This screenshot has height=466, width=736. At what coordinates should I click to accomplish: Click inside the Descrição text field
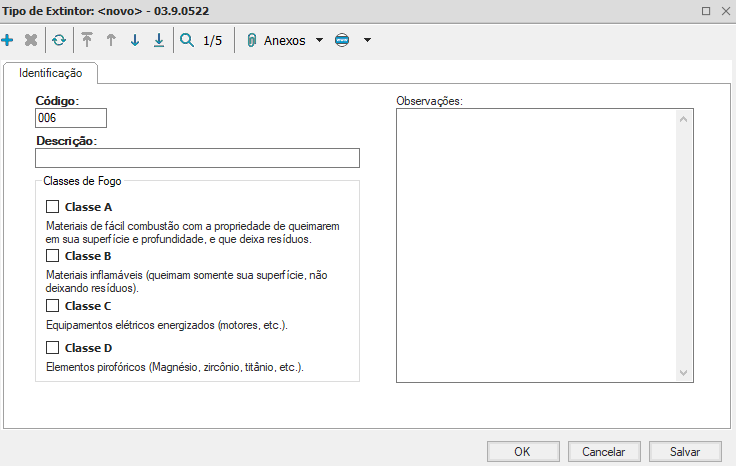tap(197, 158)
